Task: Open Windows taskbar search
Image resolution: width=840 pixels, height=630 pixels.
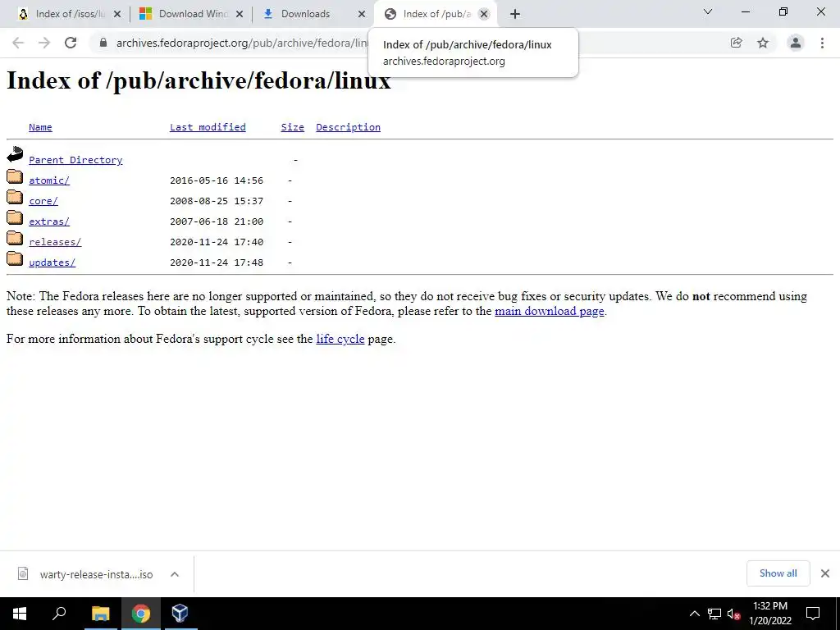Action: click(59, 614)
